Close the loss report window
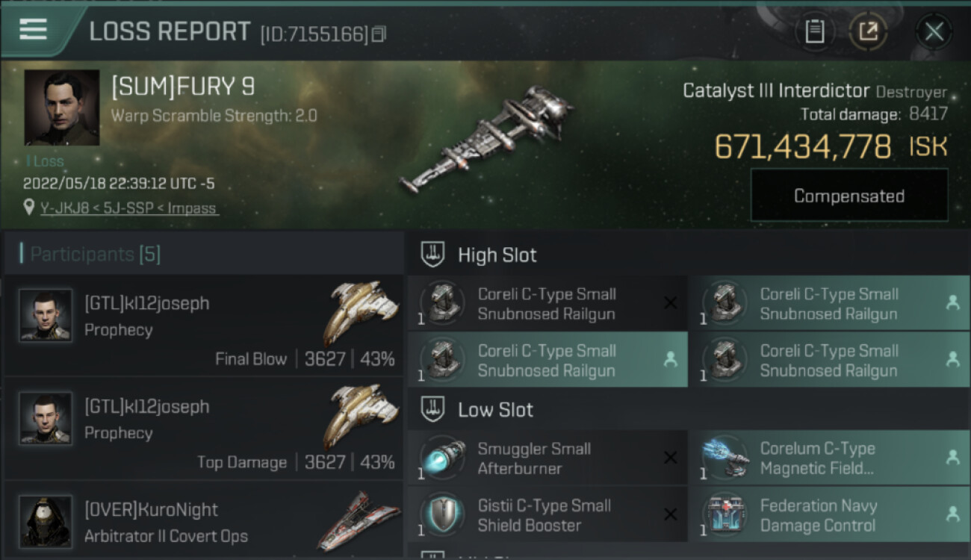This screenshot has width=971, height=560. coord(934,31)
